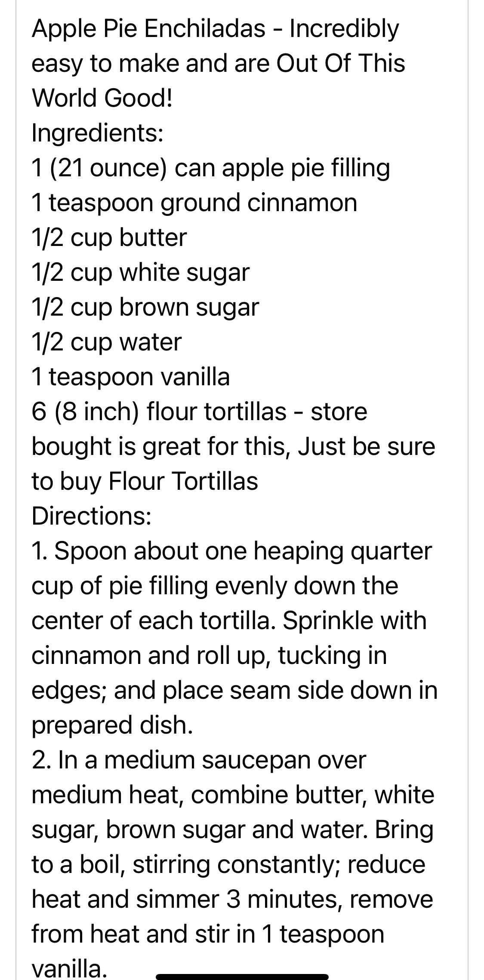Tap the '1 teaspoon vanilla' ingredient line
Viewport: 484px width, 980px height.
131,377
